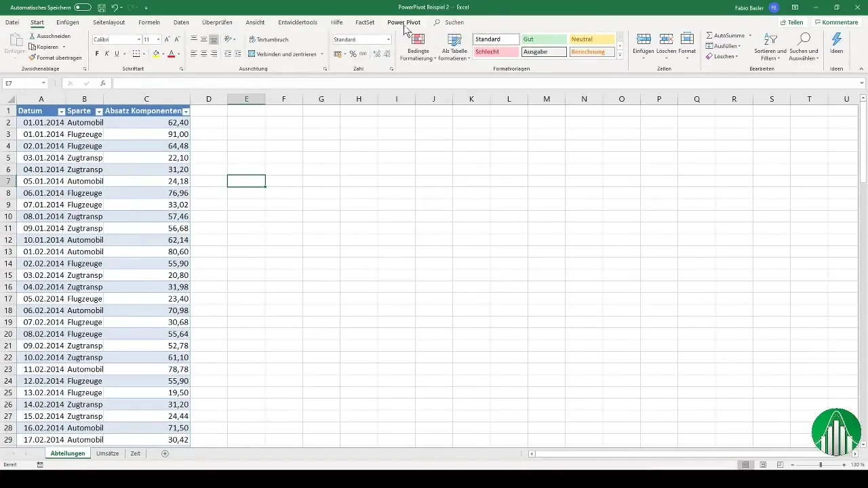The height and width of the screenshot is (488, 868).
Task: Increase the font size
Action: pos(167,39)
